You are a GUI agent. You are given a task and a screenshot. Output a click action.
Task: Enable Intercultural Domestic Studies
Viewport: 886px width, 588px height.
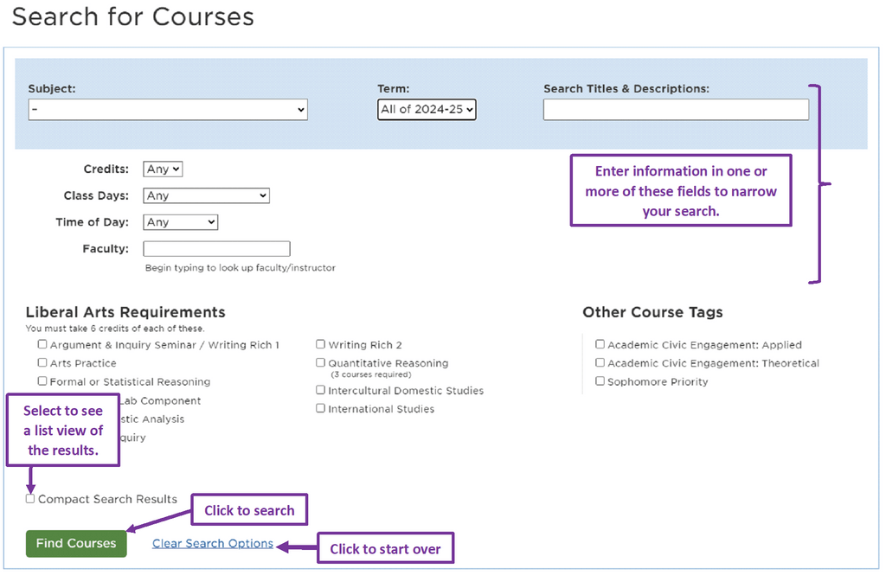pyautogui.click(x=320, y=390)
